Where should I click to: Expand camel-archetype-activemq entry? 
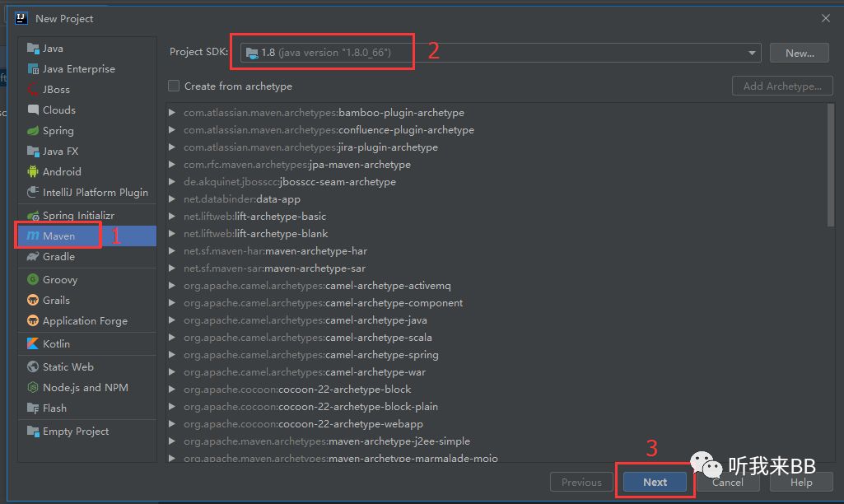pos(172,286)
